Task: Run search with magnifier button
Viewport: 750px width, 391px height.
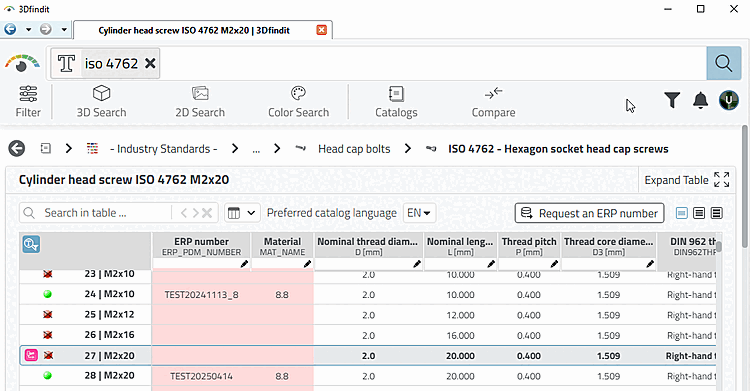Action: [x=724, y=63]
